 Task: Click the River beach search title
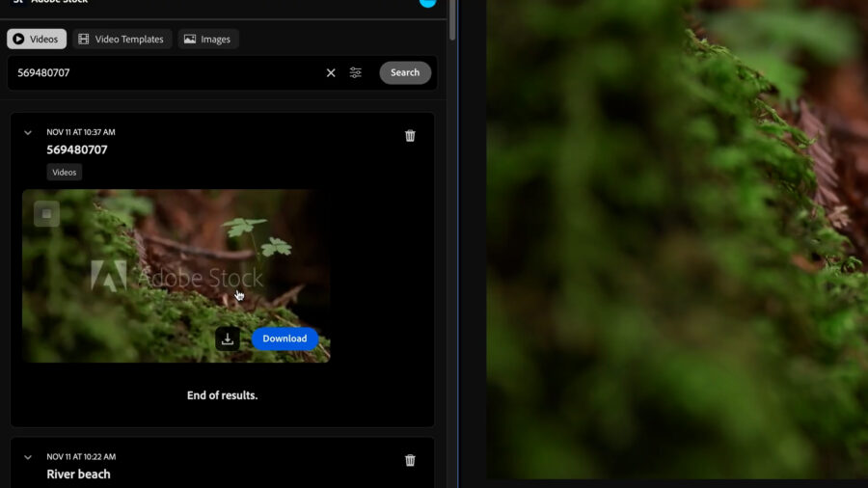point(78,474)
